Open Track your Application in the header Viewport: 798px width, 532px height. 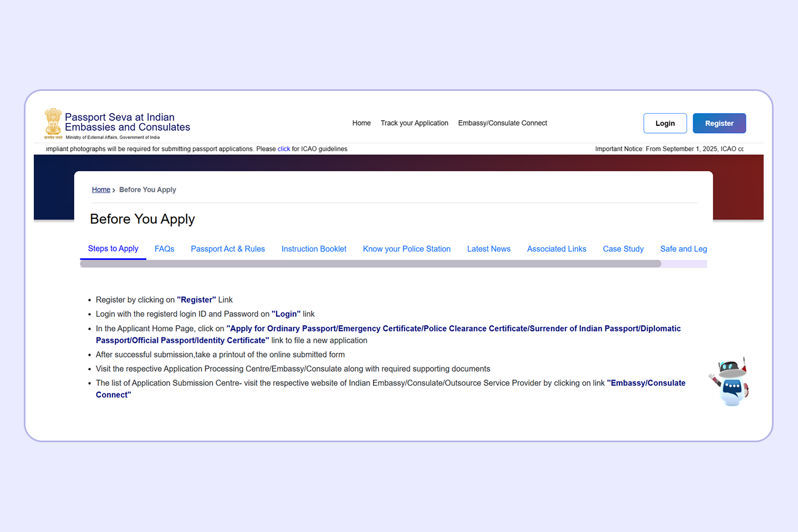[415, 123]
